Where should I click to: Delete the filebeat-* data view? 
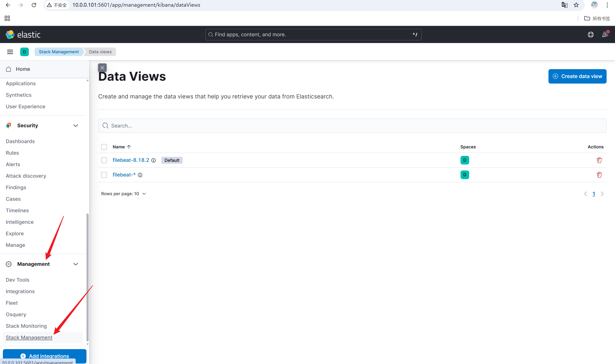(599, 175)
